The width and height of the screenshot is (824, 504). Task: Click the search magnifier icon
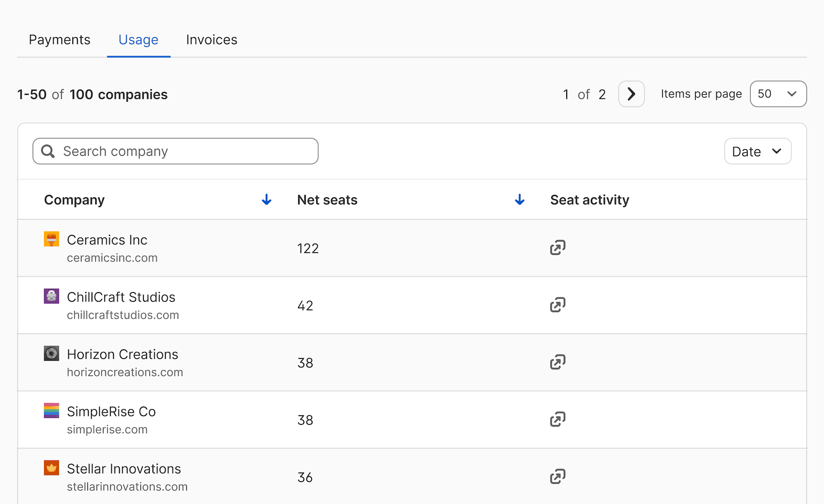pyautogui.click(x=48, y=151)
